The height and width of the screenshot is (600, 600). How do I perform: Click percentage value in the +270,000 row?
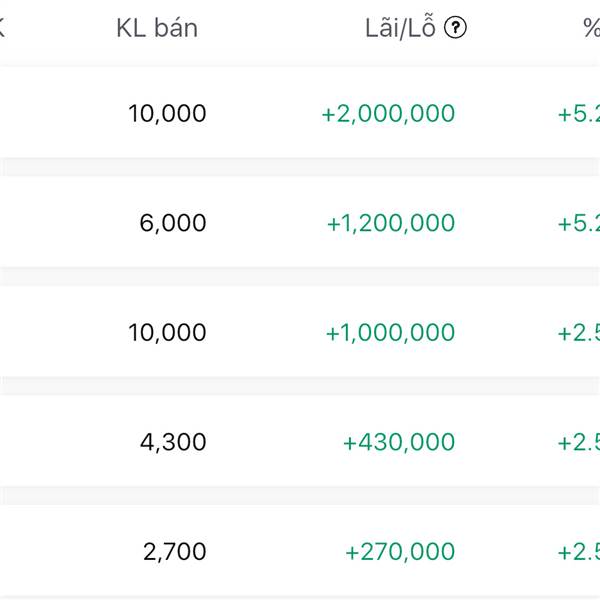(579, 552)
